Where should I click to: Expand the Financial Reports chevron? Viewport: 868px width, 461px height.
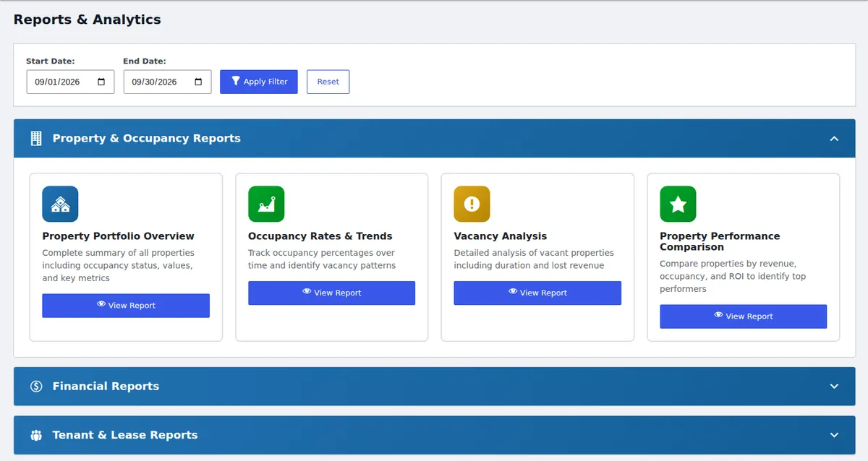pos(834,386)
